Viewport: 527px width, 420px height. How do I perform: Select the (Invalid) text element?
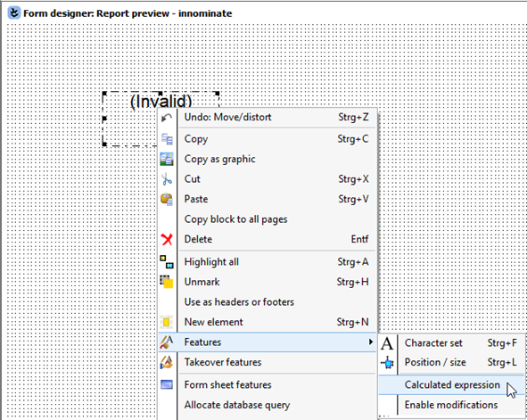pyautogui.click(x=161, y=101)
